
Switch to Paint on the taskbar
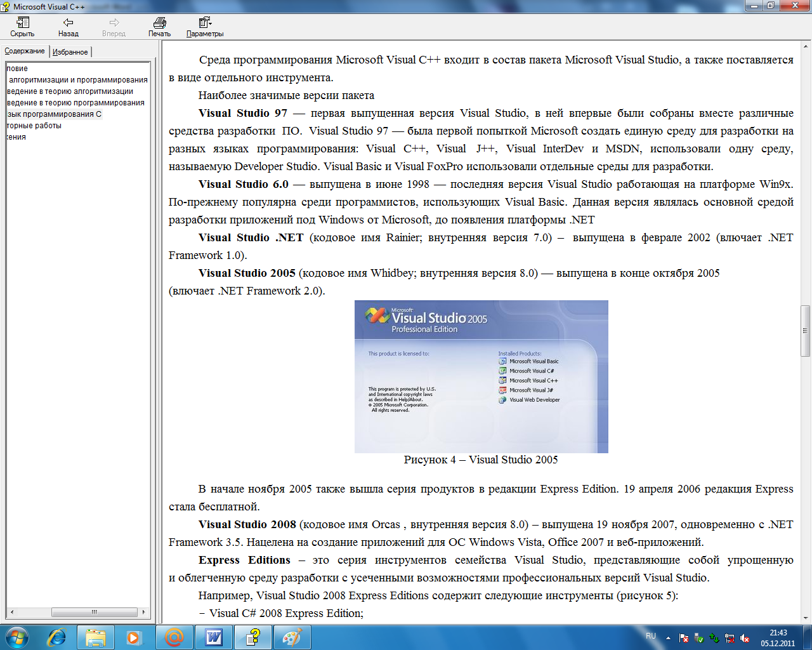click(292, 637)
